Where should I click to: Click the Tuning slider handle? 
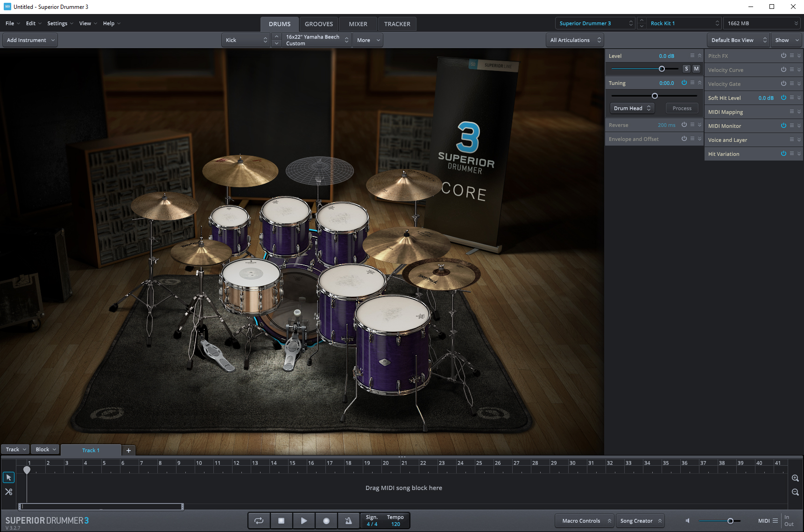pos(655,96)
